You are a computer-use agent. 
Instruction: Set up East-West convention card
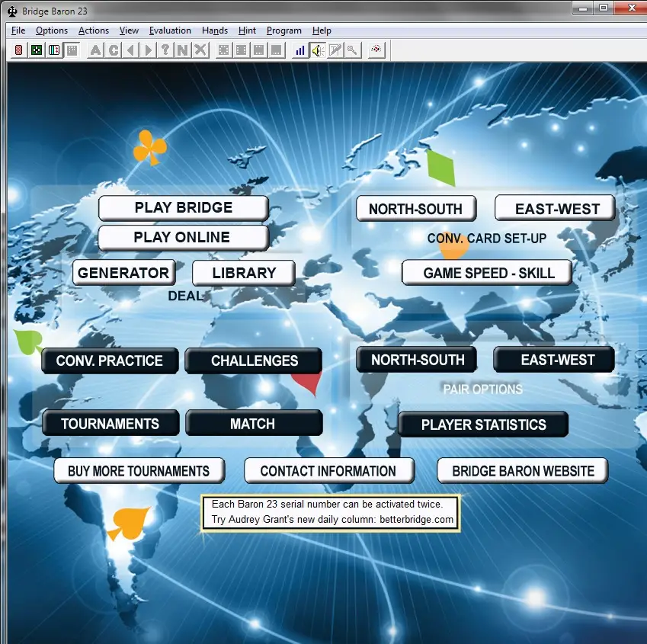[555, 208]
